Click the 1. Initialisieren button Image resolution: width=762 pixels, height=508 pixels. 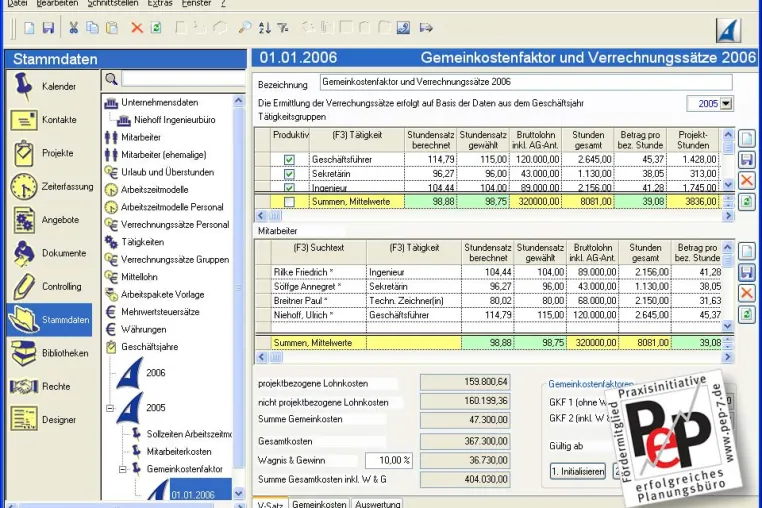tap(578, 471)
